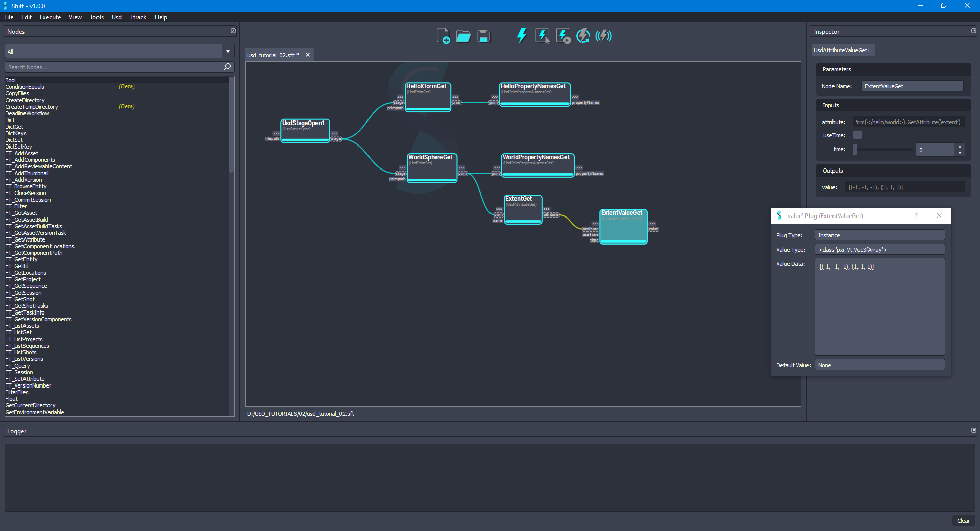
Task: Execute graph up to selected node
Action: coord(562,36)
